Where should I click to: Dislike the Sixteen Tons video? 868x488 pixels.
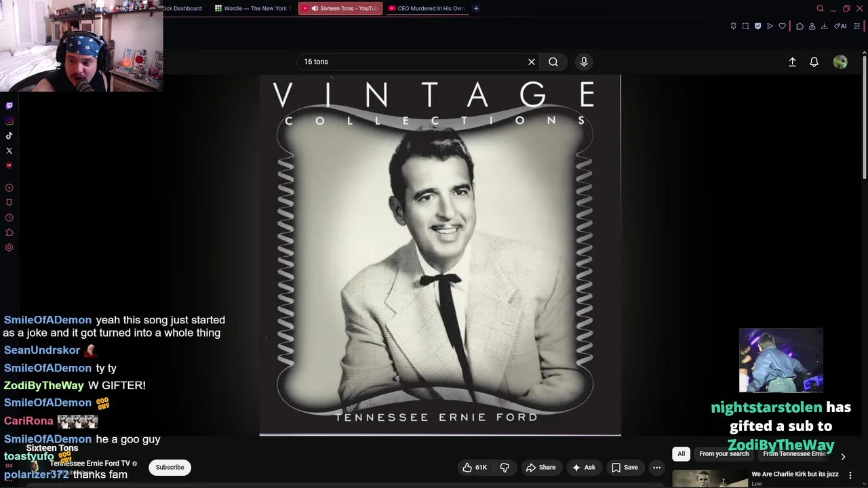(x=505, y=467)
